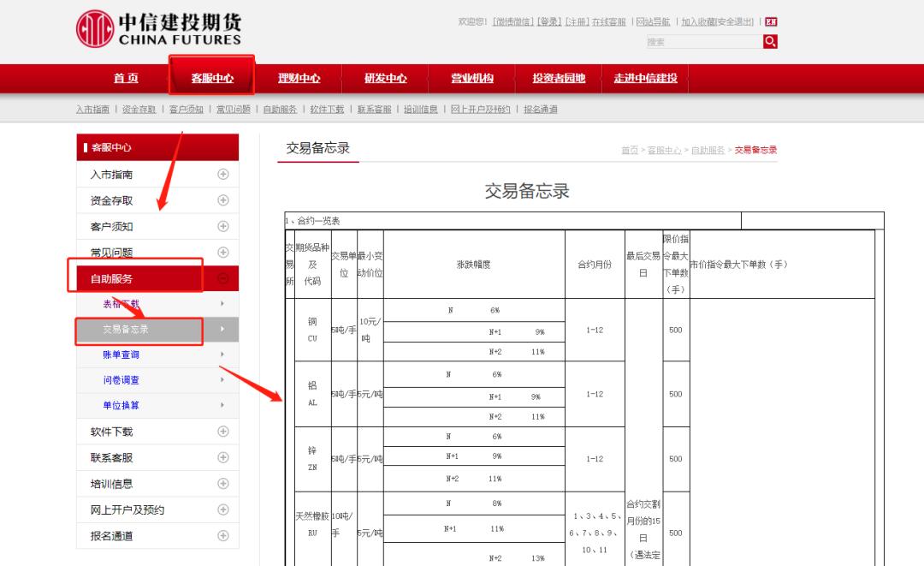The height and width of the screenshot is (566, 924).
Task: Open the 在线客服 link
Action: tap(607, 21)
